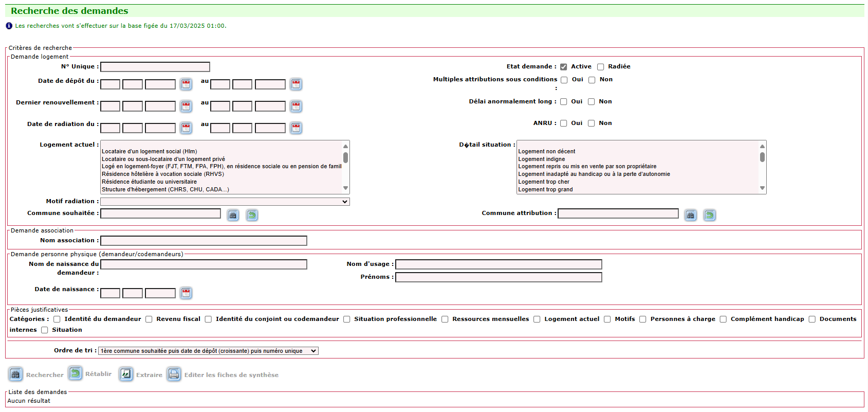Tick the Situation professionnelle checkbox
This screenshot has height=412, width=868.
(347, 319)
